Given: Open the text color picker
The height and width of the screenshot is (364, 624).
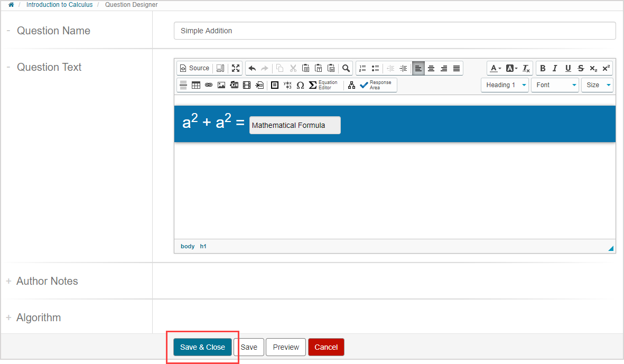Looking at the screenshot, I should [495, 68].
